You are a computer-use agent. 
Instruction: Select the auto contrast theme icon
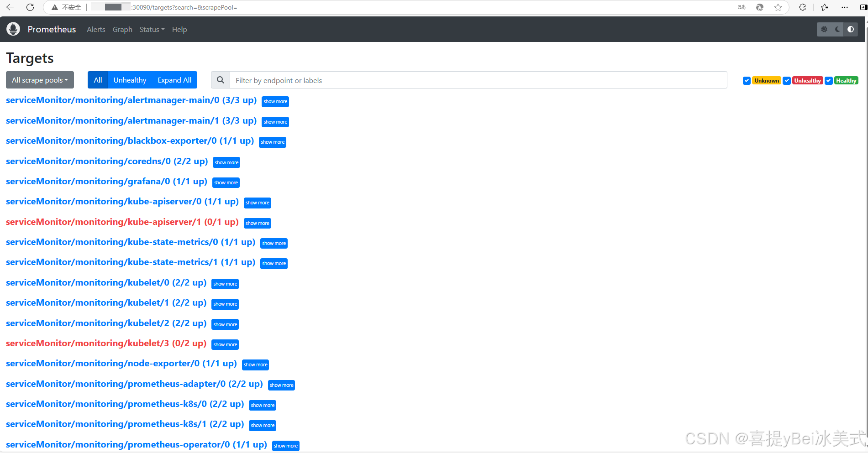pyautogui.click(x=851, y=29)
